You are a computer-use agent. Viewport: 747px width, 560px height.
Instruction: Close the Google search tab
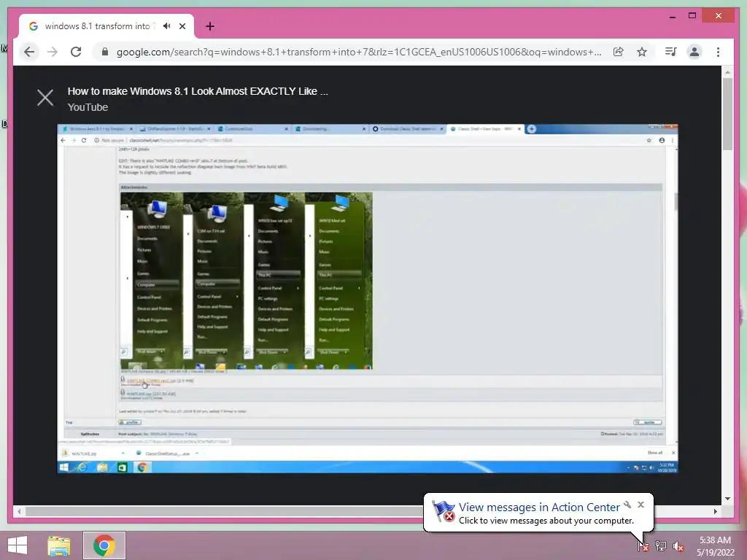tap(182, 26)
